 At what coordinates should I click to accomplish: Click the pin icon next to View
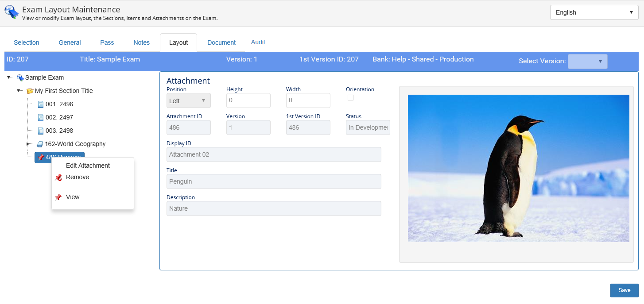point(58,197)
